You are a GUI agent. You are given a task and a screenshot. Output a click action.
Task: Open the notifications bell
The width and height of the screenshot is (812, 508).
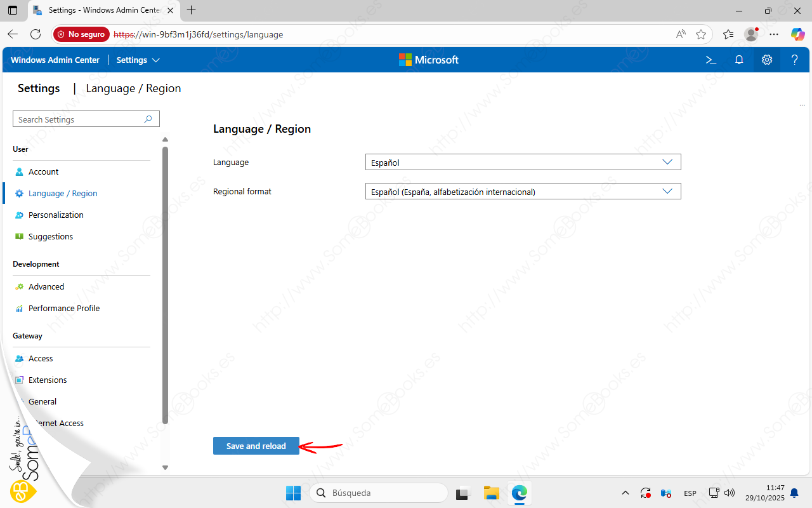[739, 60]
